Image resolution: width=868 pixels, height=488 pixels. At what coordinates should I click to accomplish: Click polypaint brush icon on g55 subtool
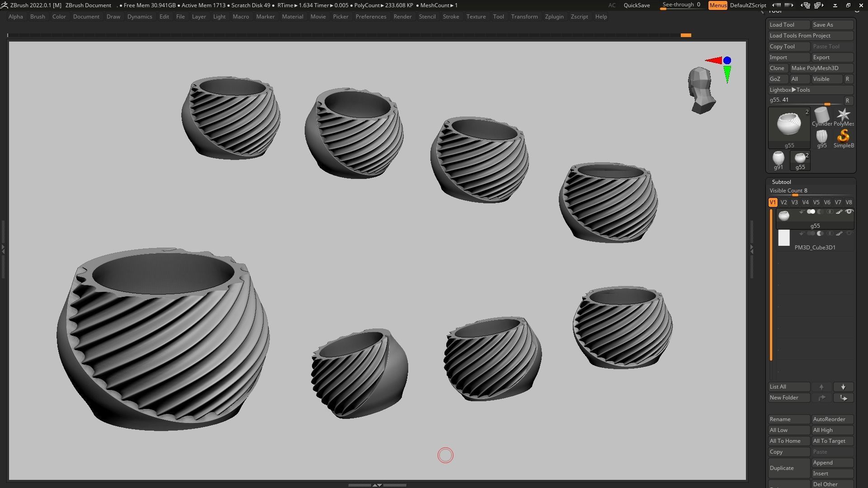coord(839,212)
